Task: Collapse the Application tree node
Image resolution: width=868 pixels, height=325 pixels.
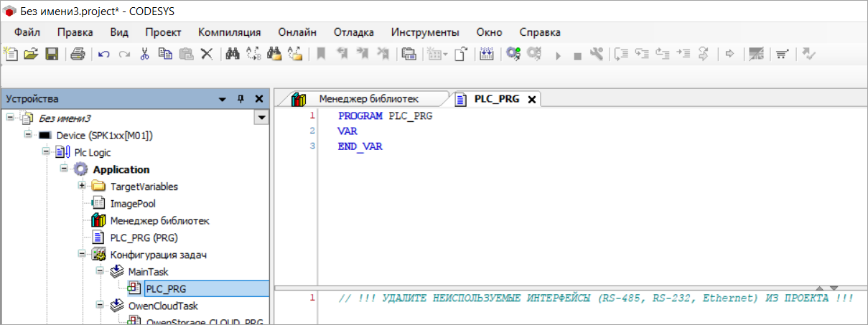Action: click(x=64, y=169)
